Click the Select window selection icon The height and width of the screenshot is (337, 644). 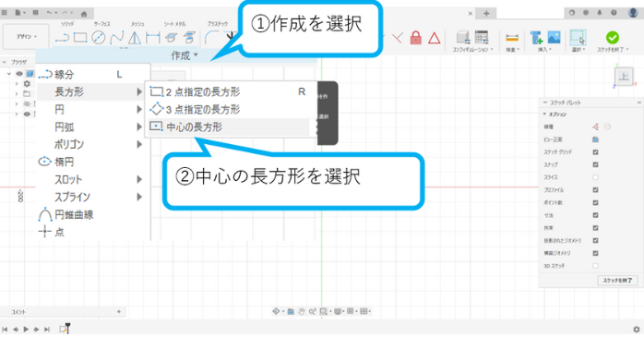pos(578,38)
